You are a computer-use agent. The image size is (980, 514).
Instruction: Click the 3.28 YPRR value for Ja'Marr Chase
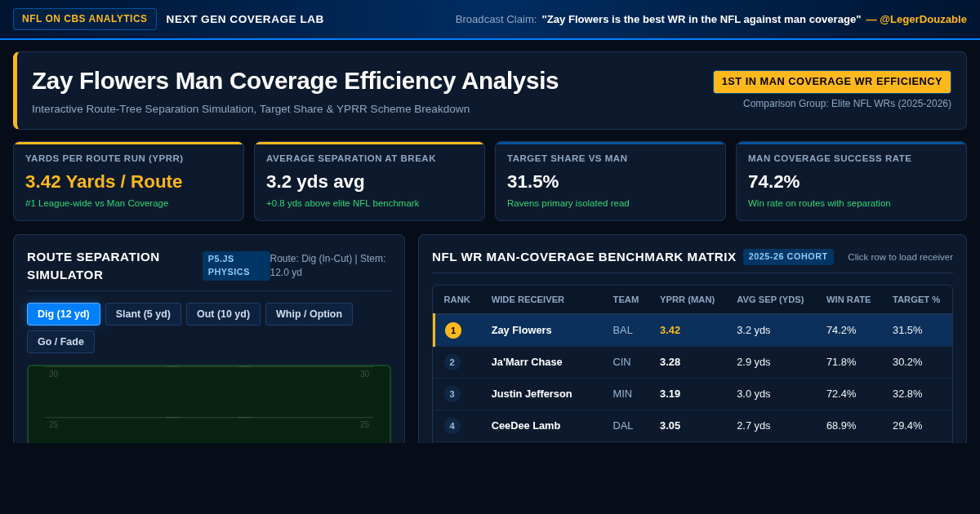click(670, 362)
